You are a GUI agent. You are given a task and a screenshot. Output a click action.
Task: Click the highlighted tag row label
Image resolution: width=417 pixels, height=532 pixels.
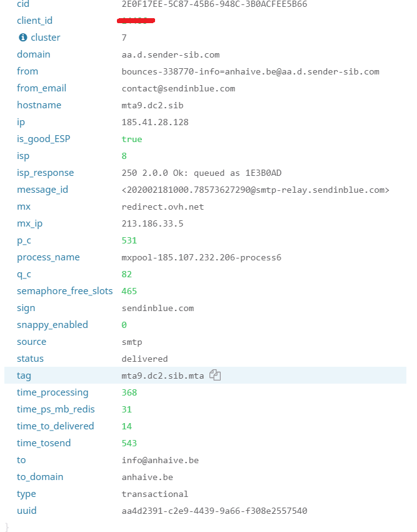24,376
